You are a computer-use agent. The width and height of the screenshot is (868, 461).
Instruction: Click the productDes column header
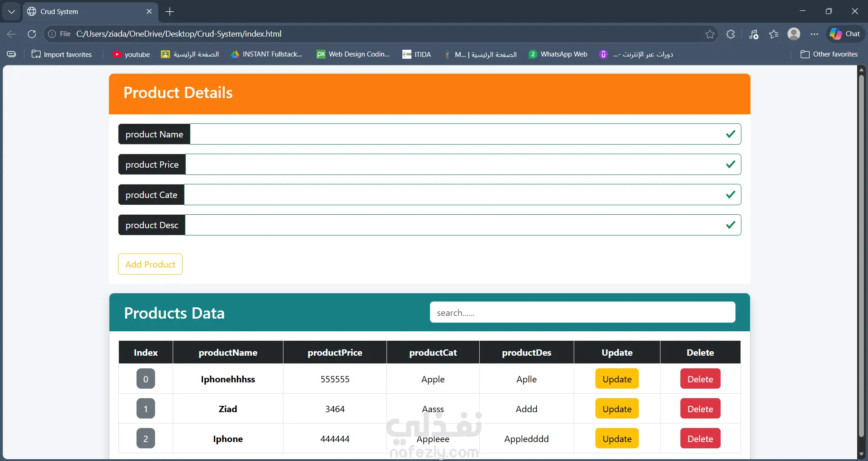(527, 353)
